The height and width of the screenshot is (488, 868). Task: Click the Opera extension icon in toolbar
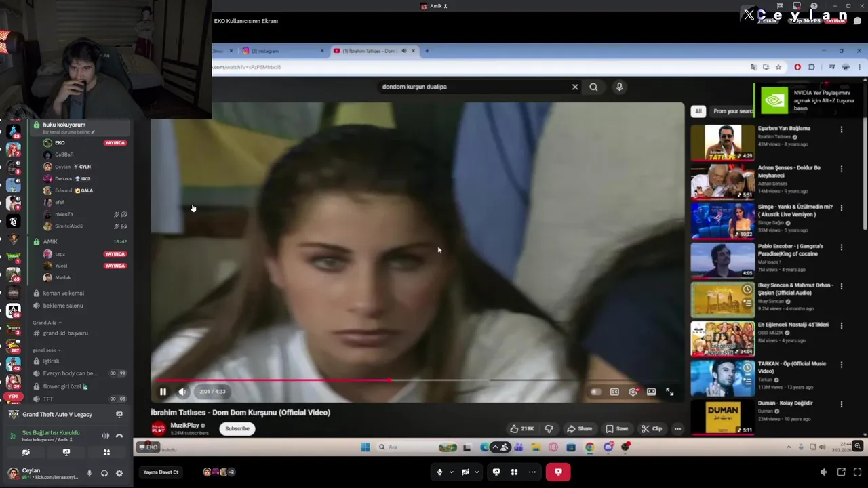797,67
